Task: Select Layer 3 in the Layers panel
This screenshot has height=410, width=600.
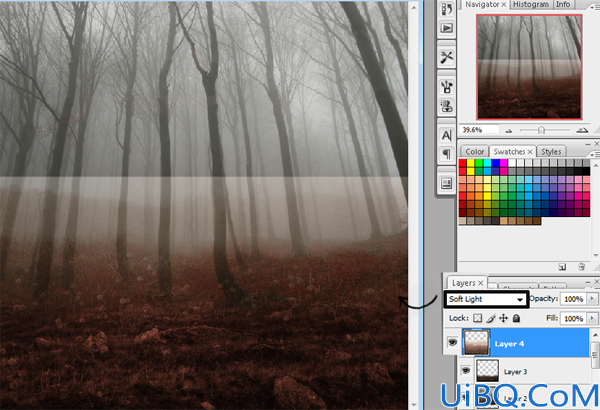Action: pos(524,371)
